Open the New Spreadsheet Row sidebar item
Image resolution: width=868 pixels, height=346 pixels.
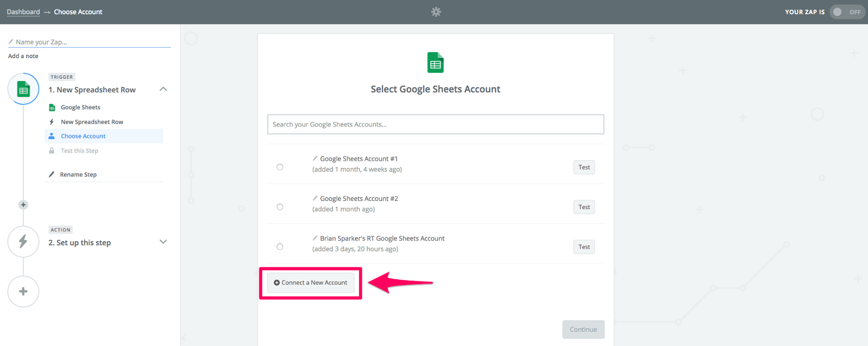tap(92, 122)
